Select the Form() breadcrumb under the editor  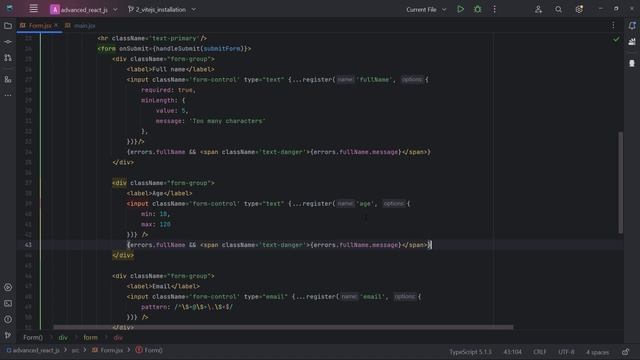(x=33, y=338)
